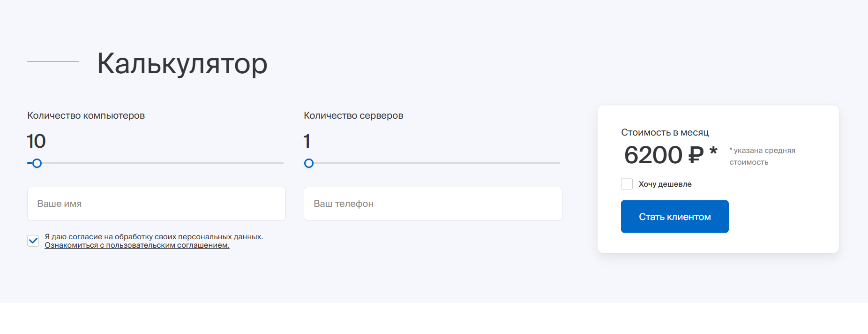This screenshot has height=334, width=868.
Task: Click the "Стоимость в месяц" label
Action: coord(665,132)
